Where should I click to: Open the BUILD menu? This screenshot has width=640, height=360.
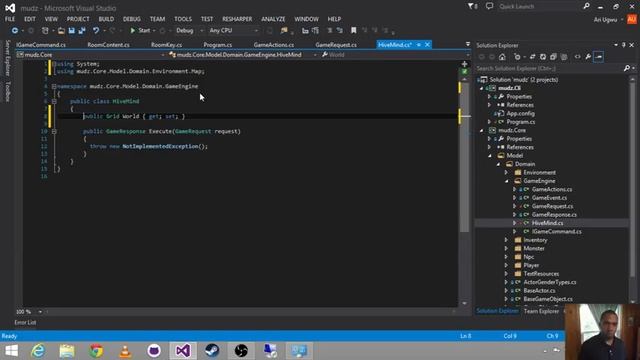pyautogui.click(x=106, y=19)
